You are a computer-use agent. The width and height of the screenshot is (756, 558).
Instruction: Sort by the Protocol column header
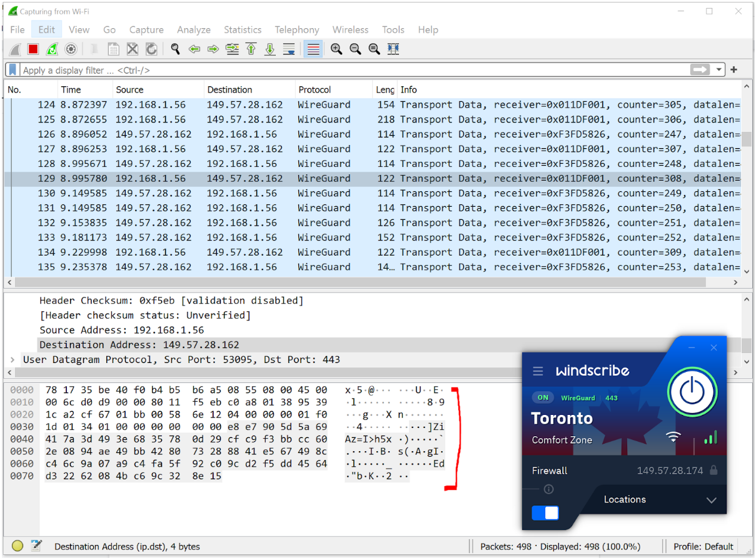334,89
